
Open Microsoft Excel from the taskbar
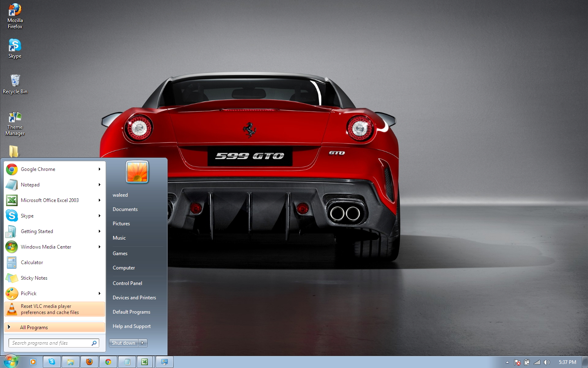click(x=145, y=361)
